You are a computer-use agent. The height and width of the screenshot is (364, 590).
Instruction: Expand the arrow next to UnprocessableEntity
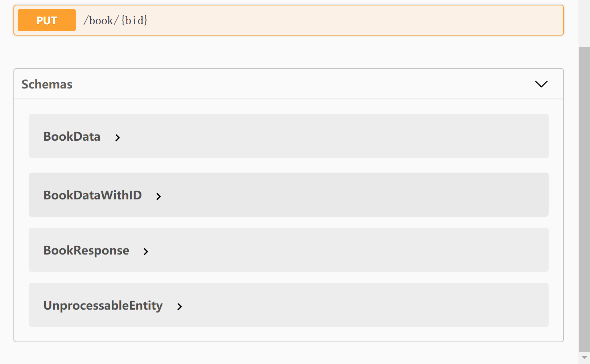[x=180, y=307]
